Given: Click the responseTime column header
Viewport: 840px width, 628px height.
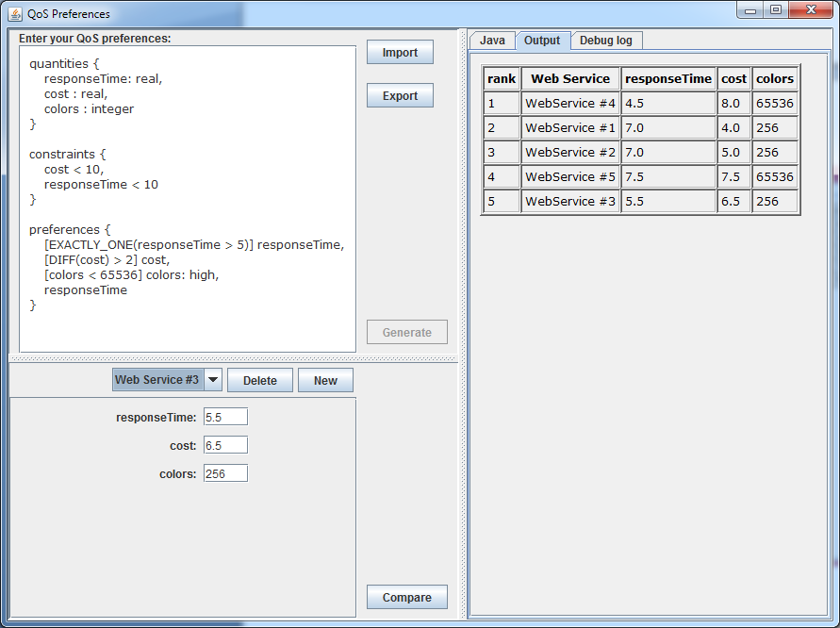Looking at the screenshot, I should [x=668, y=78].
